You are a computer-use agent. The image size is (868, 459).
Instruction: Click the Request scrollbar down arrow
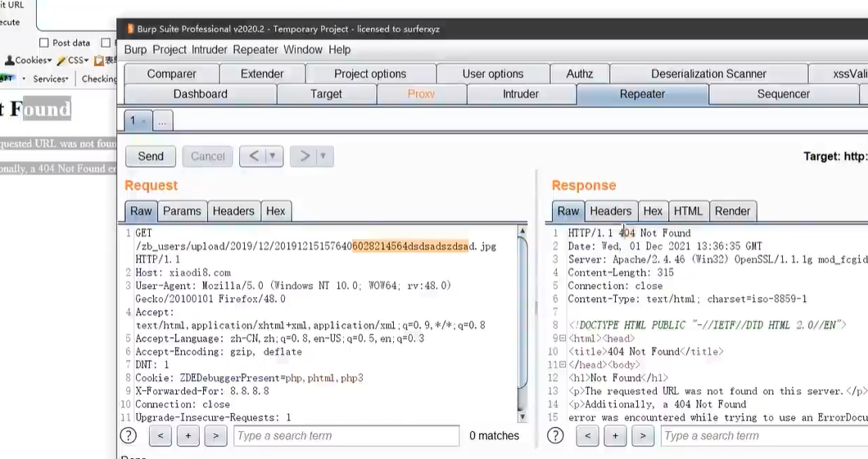click(x=522, y=417)
